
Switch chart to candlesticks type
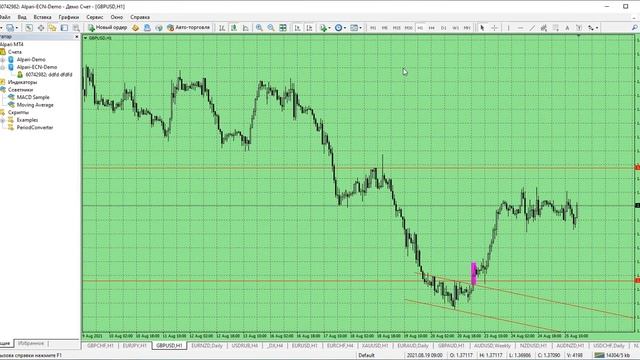click(x=234, y=28)
